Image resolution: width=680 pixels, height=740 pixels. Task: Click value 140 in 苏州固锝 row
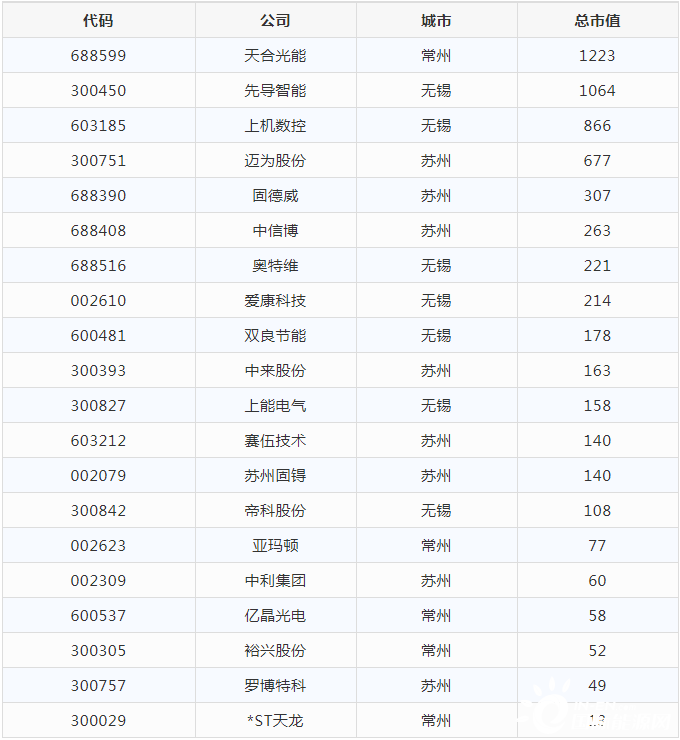tap(597, 475)
